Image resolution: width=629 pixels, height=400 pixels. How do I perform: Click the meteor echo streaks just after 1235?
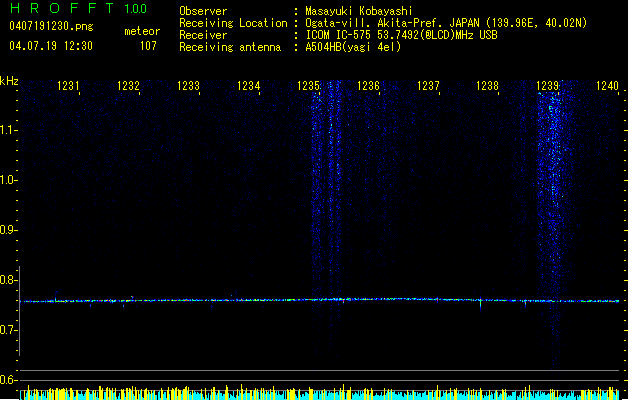point(326,217)
